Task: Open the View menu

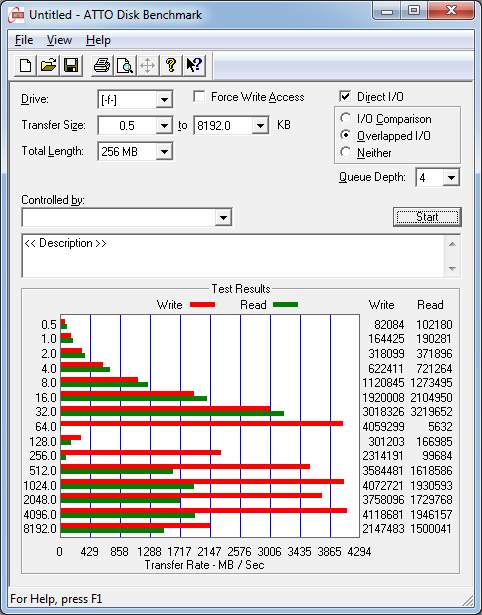Action: [59, 40]
